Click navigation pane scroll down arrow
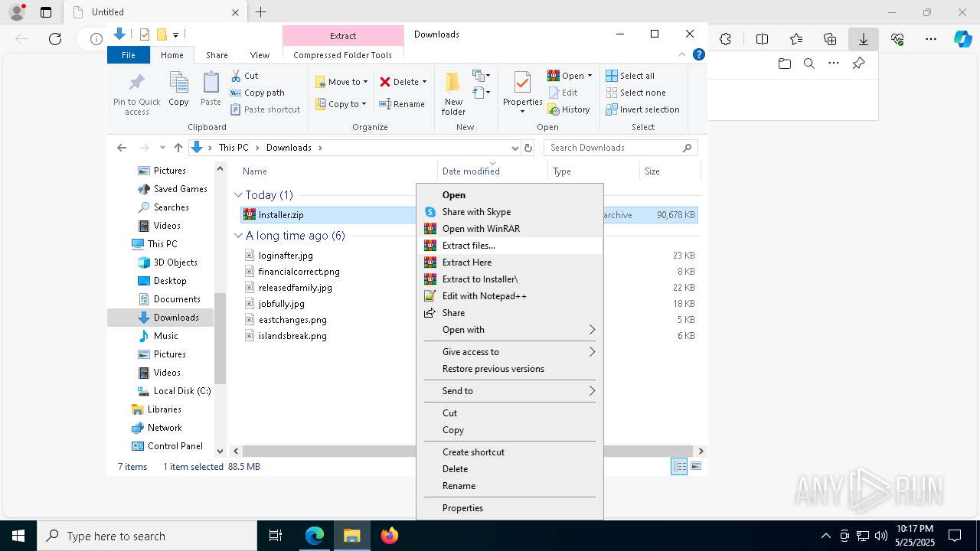Image resolution: width=980 pixels, height=551 pixels. point(220,452)
